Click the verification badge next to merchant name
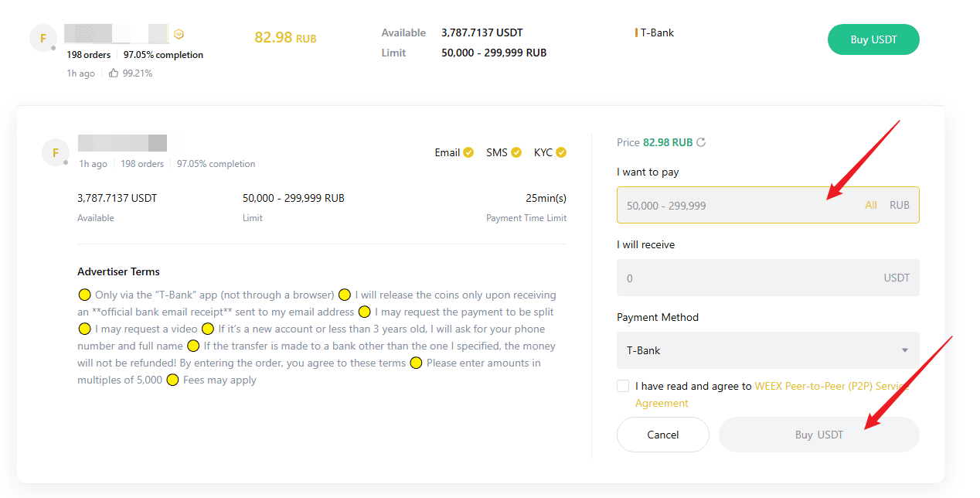980x498 pixels. click(x=179, y=33)
